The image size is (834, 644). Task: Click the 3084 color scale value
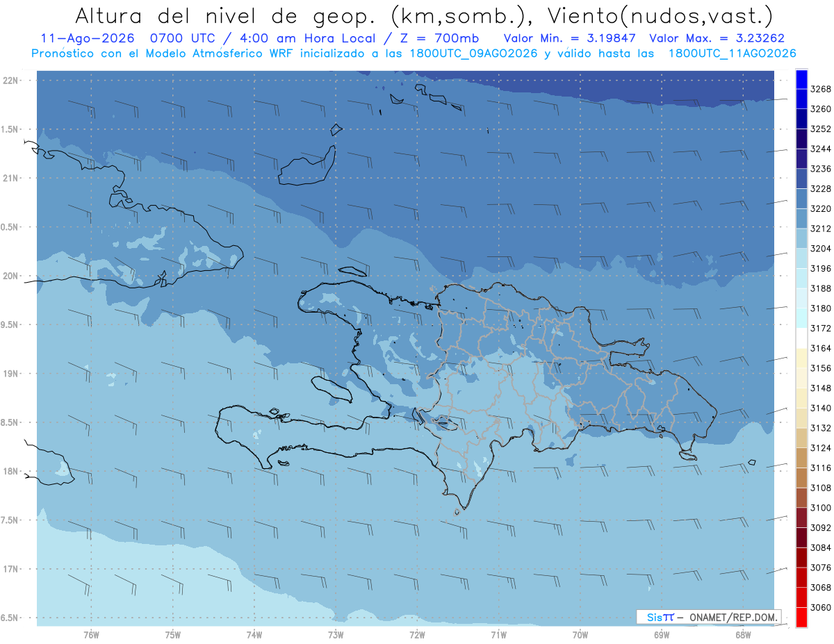[821, 547]
